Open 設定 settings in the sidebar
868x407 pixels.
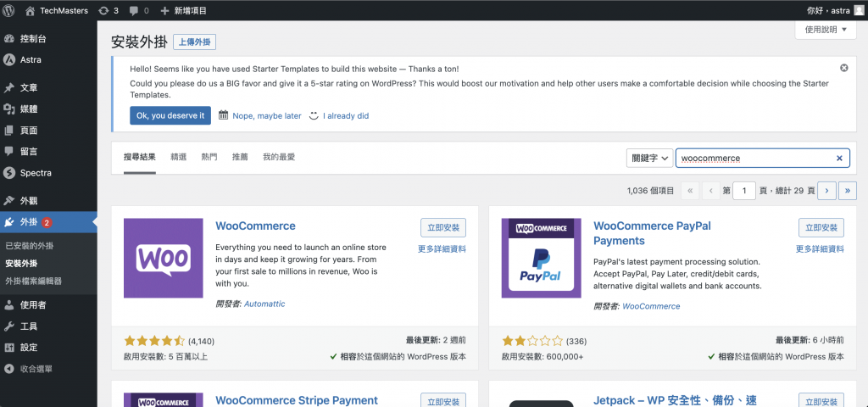tap(48, 347)
